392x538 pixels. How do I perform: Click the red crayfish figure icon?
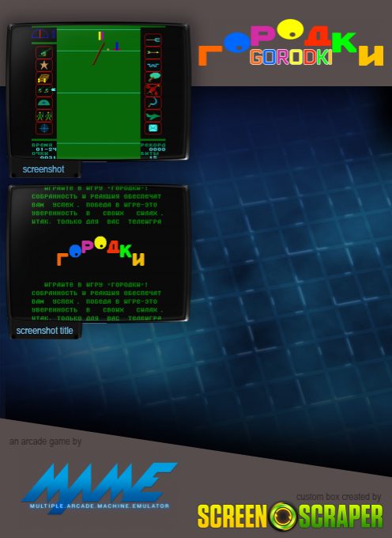(153, 90)
